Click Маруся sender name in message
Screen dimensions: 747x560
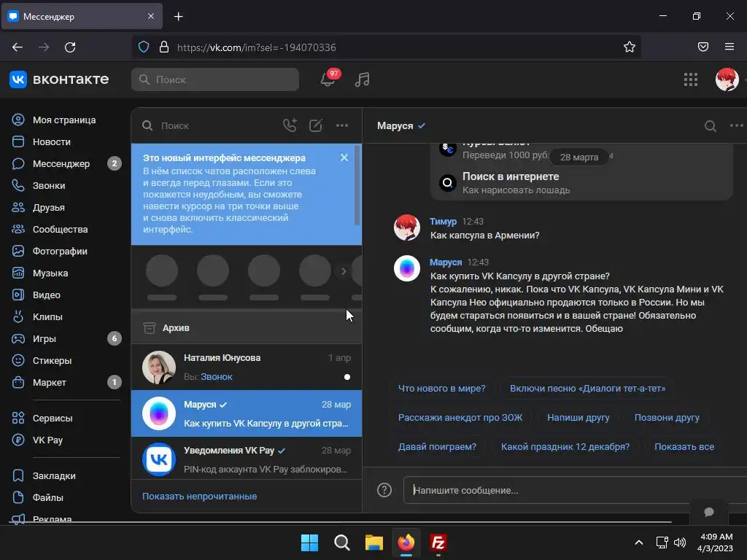click(446, 262)
